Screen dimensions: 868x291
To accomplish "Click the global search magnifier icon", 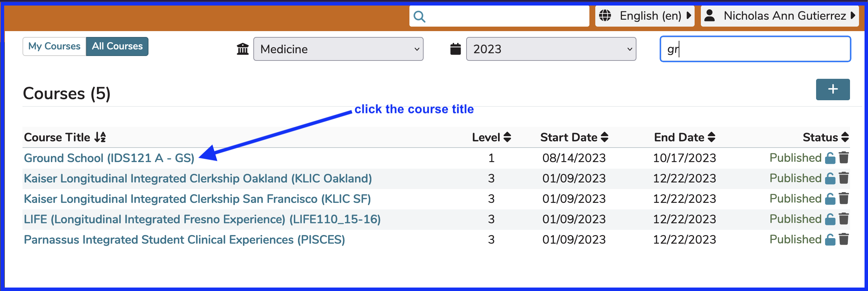I will pyautogui.click(x=419, y=16).
